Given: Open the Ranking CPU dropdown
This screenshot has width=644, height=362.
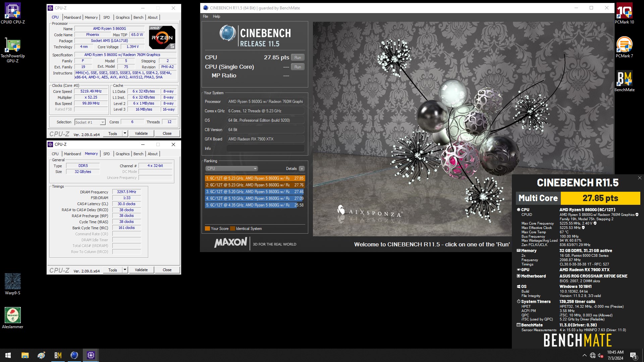Looking at the screenshot, I should (231, 169).
